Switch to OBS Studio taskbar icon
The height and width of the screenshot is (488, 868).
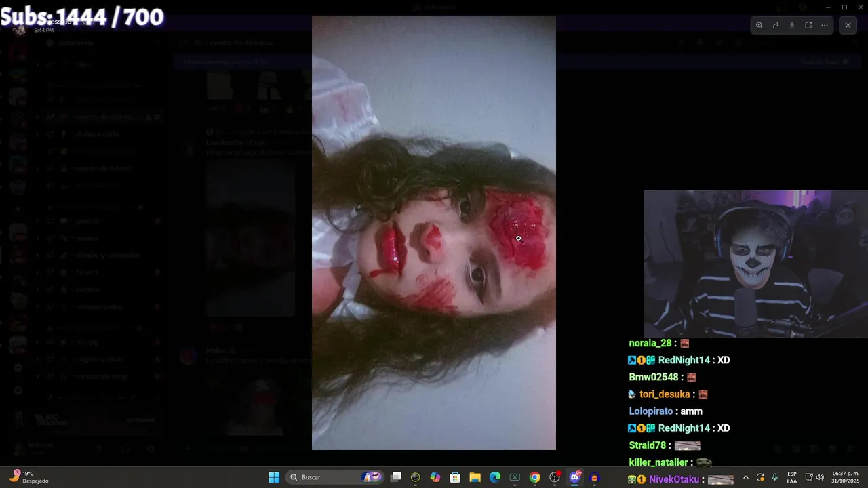tap(555, 477)
